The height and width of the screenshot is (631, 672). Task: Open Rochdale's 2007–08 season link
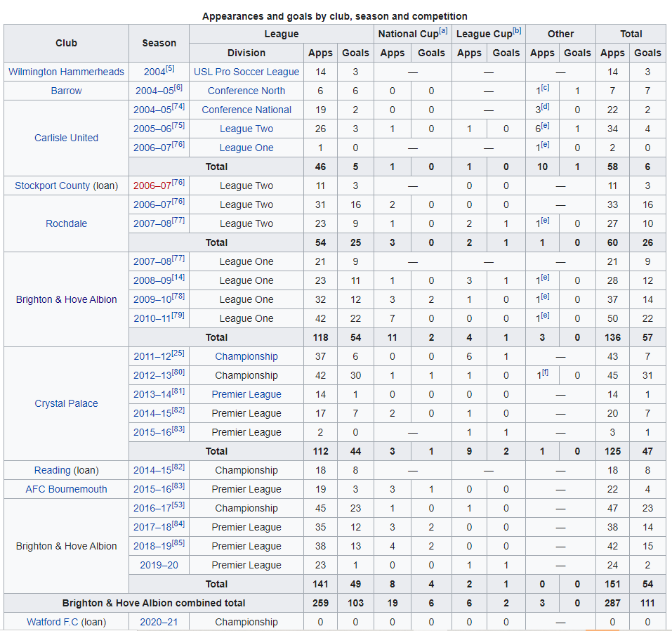point(152,223)
